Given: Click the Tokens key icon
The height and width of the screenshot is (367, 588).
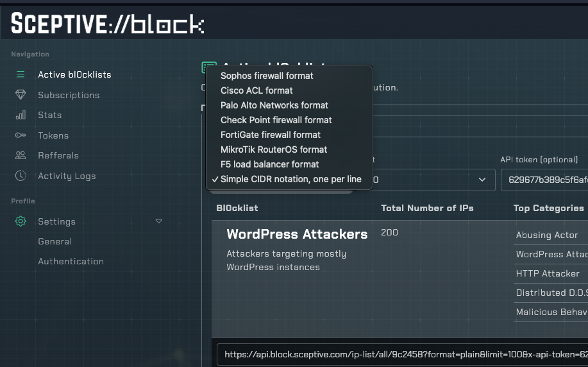Looking at the screenshot, I should click(21, 135).
